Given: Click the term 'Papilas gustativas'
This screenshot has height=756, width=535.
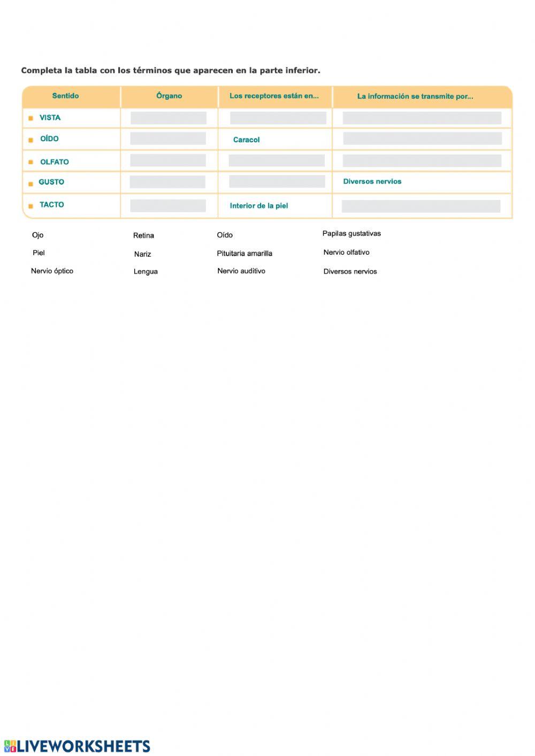Looking at the screenshot, I should point(351,234).
